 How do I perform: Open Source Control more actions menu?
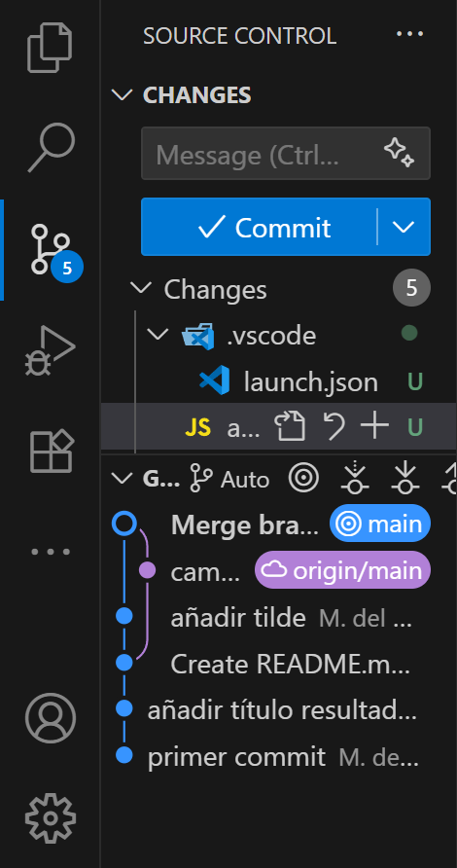[410, 34]
